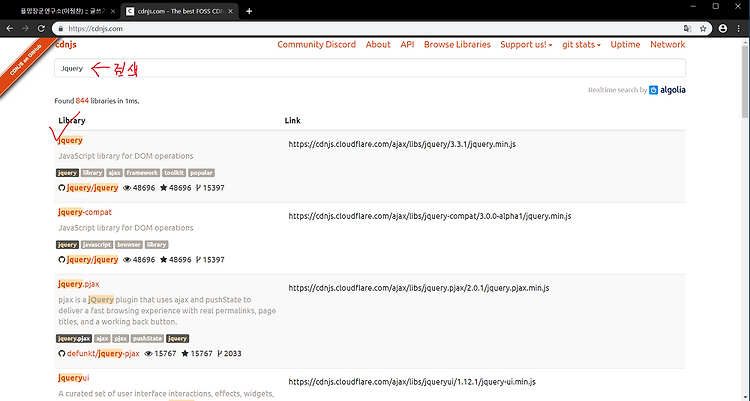Click the pjax tag

(x=121, y=338)
